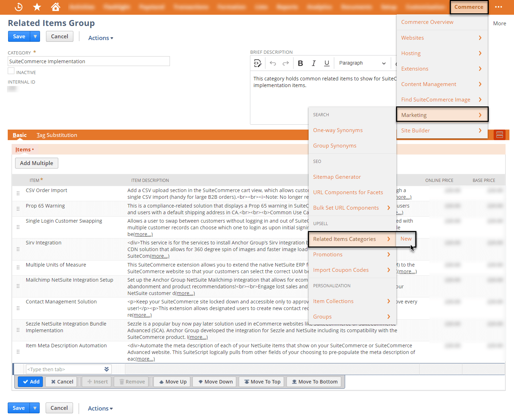Click the source code editor icon

tap(258, 63)
